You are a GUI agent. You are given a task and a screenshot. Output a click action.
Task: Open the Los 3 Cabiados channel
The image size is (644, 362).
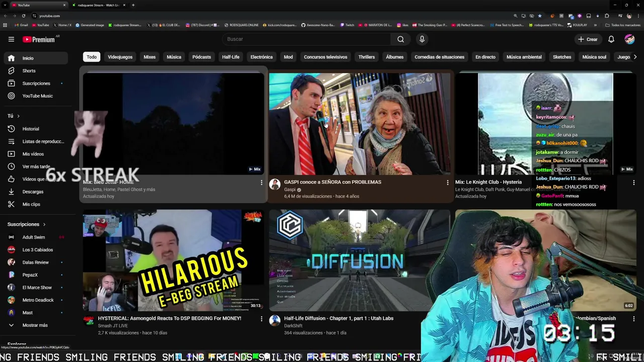coord(35,250)
